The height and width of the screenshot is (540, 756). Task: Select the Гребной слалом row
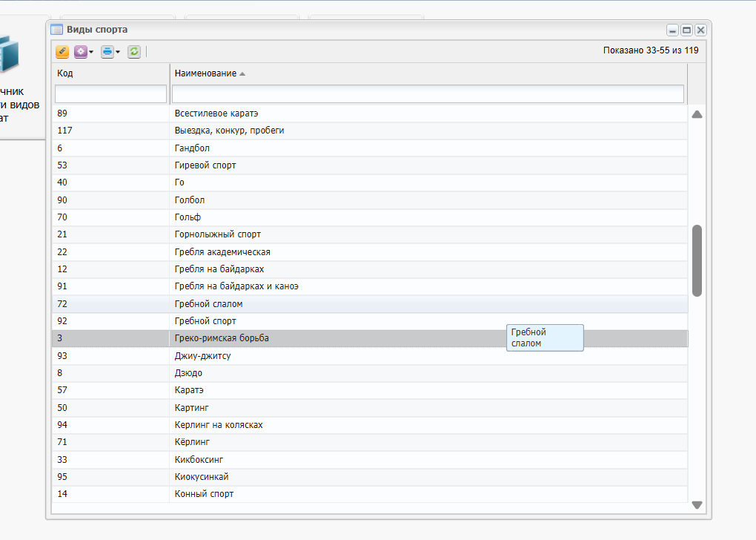coord(370,304)
